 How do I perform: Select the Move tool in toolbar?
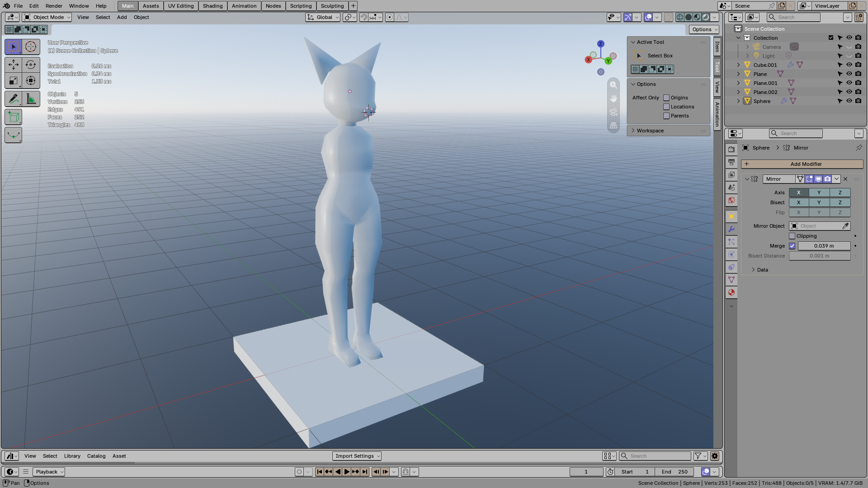13,65
